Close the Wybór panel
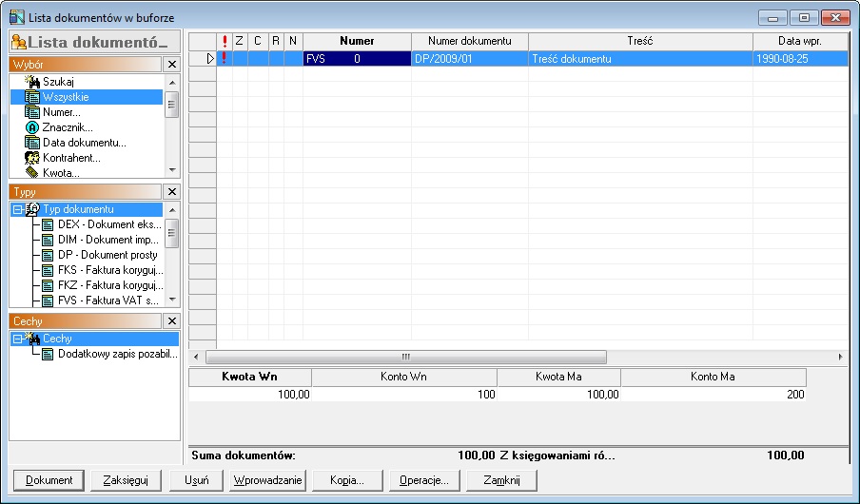 tap(171, 64)
